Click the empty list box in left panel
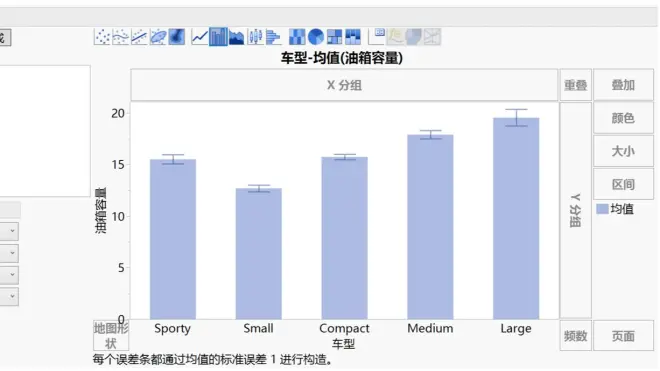Viewport: 660px width, 371px height. 45,131
